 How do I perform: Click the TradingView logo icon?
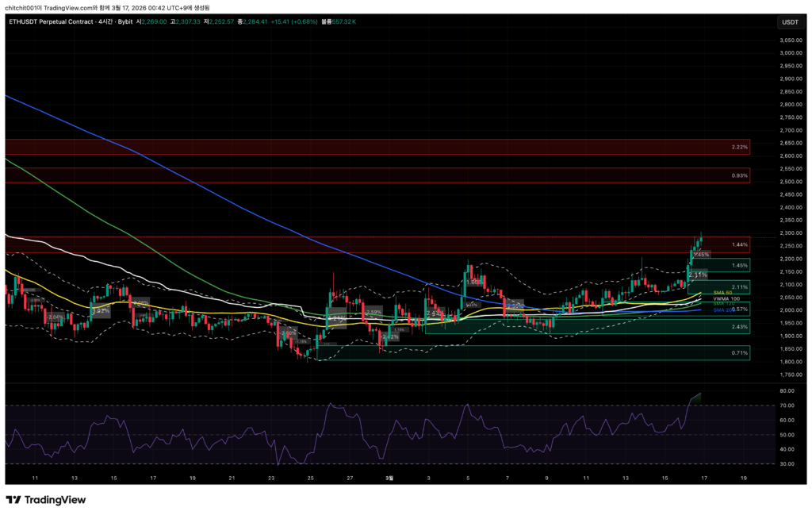[x=13, y=500]
